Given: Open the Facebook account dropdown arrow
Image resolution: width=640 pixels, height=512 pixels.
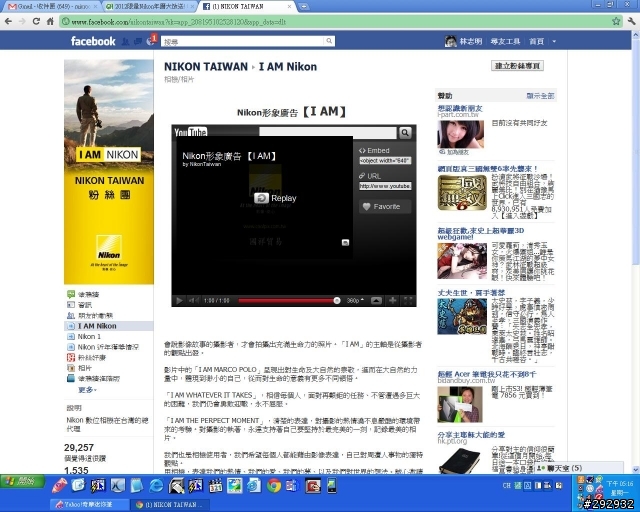Looking at the screenshot, I should pos(554,41).
